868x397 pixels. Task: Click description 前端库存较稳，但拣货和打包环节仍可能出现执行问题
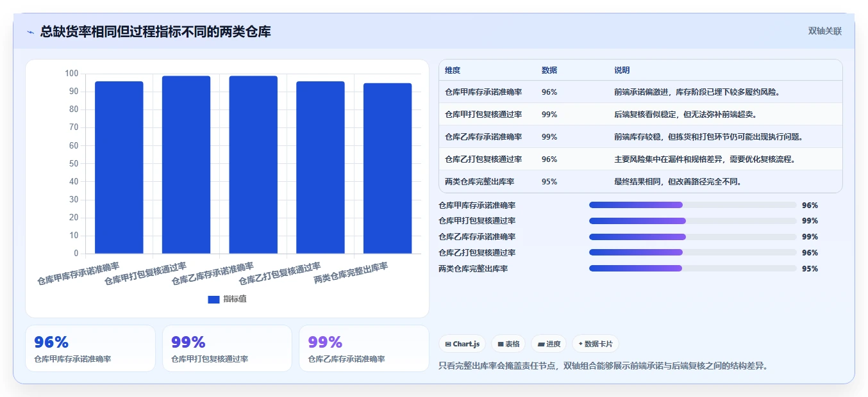708,137
